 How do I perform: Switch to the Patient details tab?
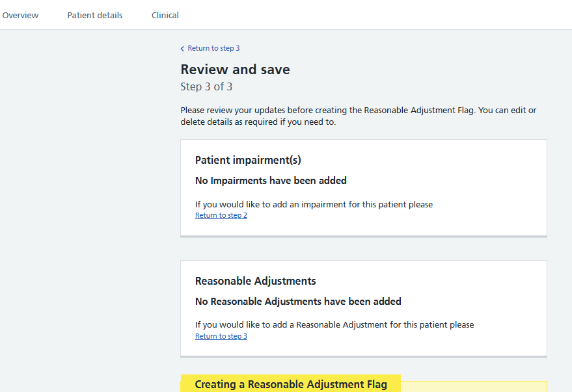[x=95, y=16]
